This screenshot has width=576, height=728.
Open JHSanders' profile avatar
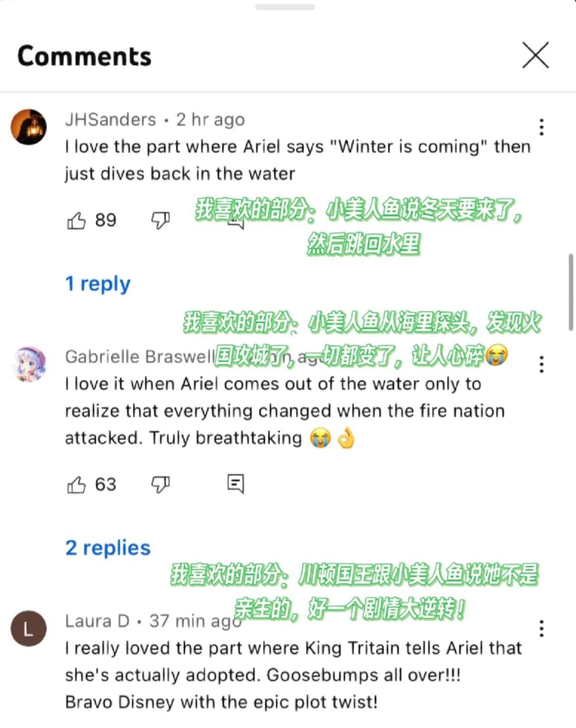(29, 127)
